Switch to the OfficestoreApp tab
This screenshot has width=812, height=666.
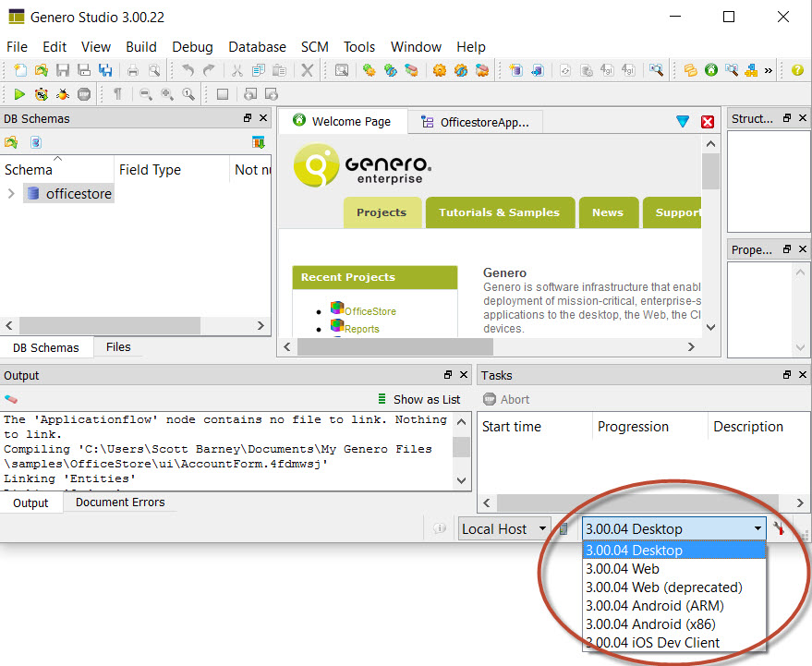[480, 121]
